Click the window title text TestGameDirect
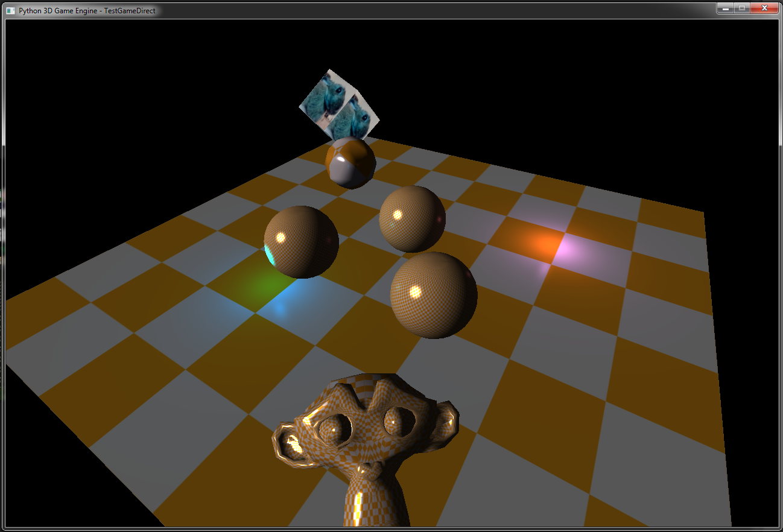This screenshot has width=783, height=532. click(130, 11)
